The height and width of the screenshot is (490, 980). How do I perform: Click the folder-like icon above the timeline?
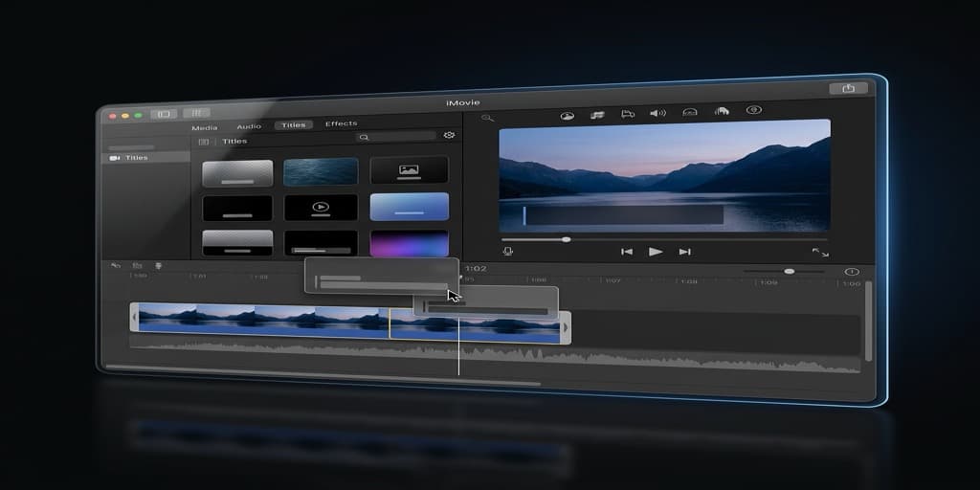138,266
